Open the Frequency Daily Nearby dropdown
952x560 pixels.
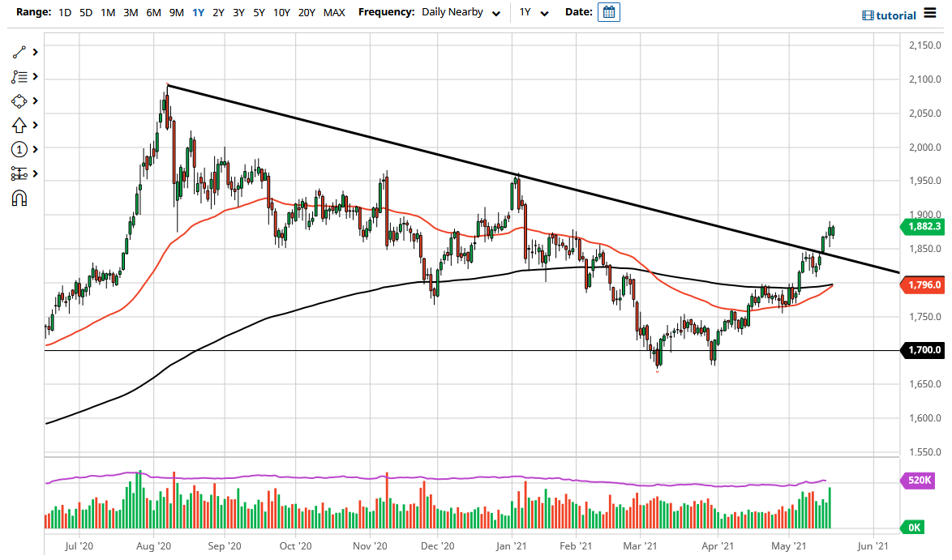[461, 13]
